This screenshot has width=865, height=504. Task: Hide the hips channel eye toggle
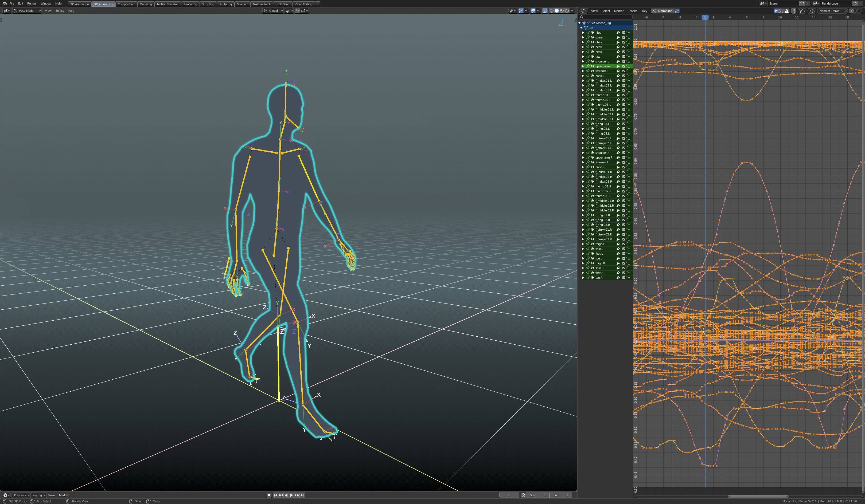coord(593,33)
